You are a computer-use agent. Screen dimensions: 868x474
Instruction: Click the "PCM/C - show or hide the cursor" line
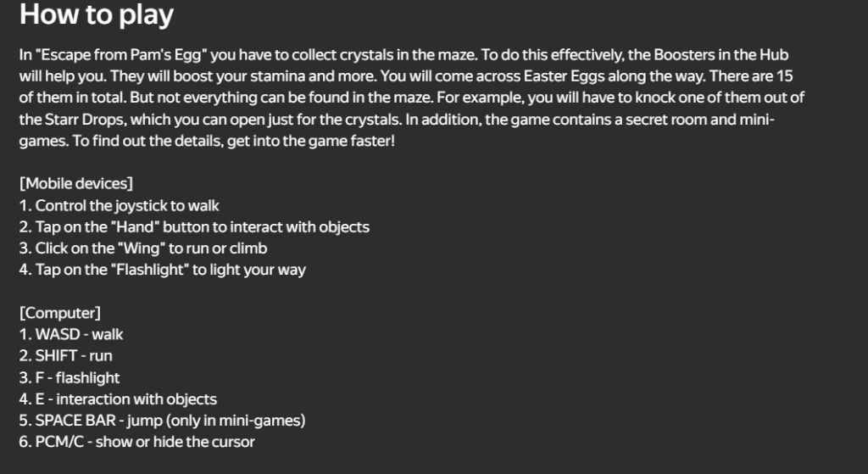click(136, 442)
